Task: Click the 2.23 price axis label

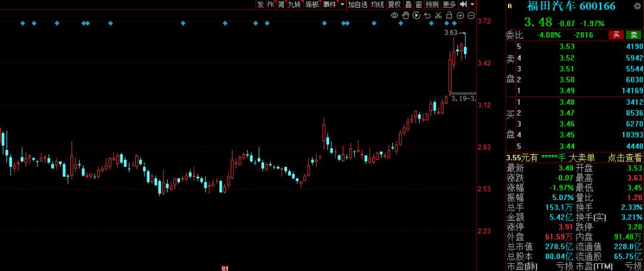Action: (x=485, y=231)
